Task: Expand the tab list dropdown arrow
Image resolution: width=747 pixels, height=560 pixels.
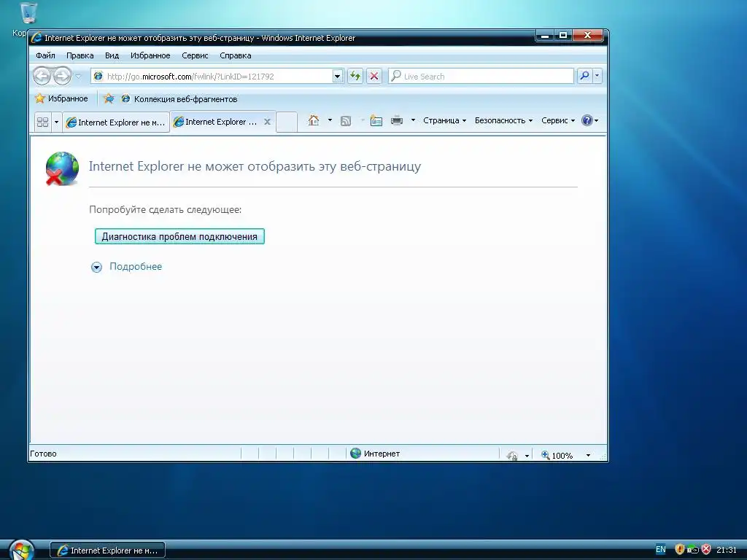Action: pos(56,122)
